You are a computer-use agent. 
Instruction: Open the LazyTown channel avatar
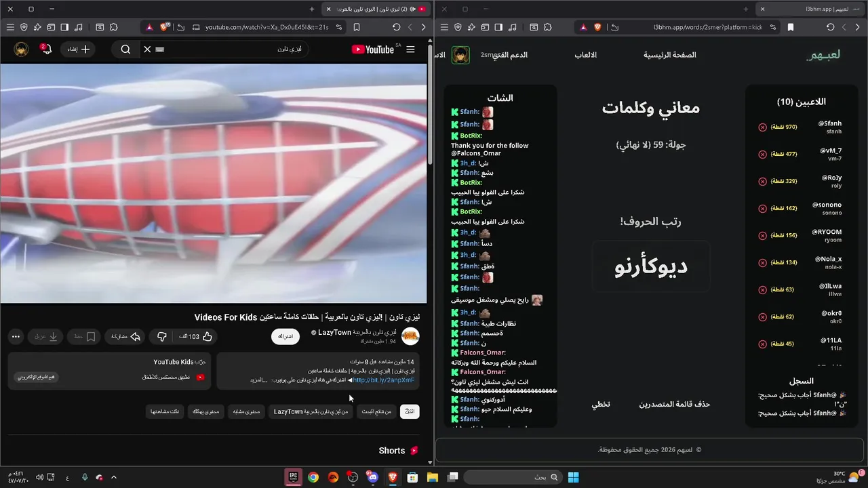pos(410,335)
